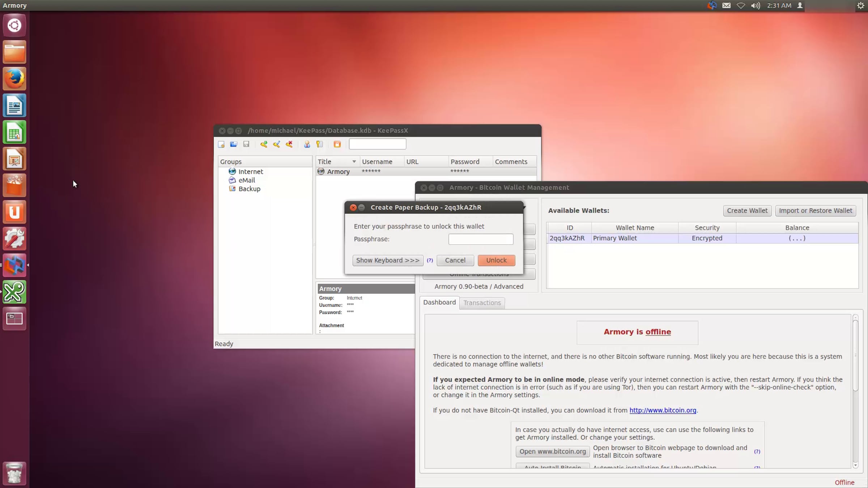
Task: Launch LibreOffice Impress from the launcher
Action: (x=14, y=159)
